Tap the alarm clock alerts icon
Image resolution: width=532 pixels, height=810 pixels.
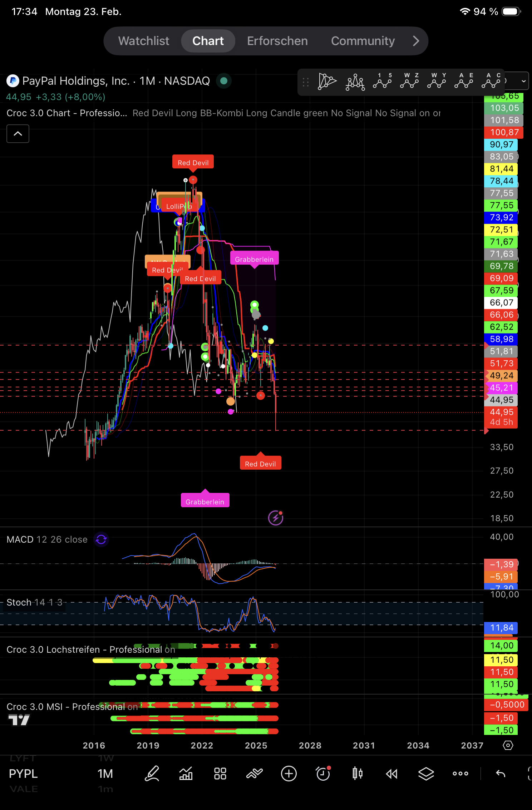click(x=323, y=774)
